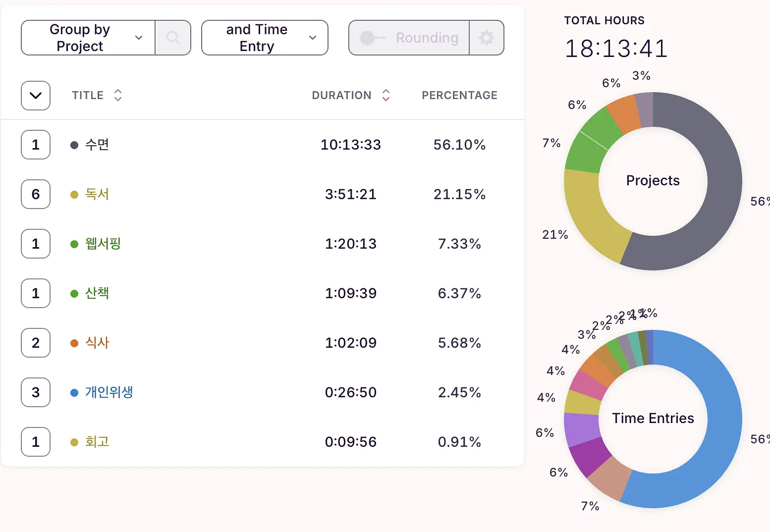Viewport: 770px width, 532px height.
Task: Open the Group by Project dropdown
Action: pos(88,38)
